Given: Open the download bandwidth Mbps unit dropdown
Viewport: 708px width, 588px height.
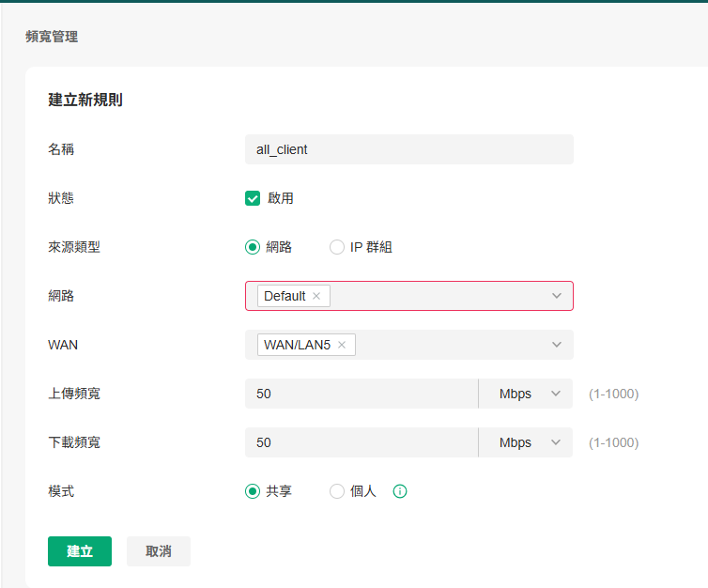Looking at the screenshot, I should pyautogui.click(x=526, y=442).
